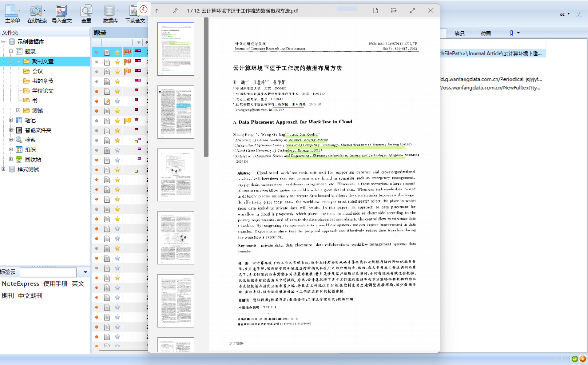Click the 导入全文 import full text icon
The height and width of the screenshot is (365, 588).
pyautogui.click(x=61, y=10)
